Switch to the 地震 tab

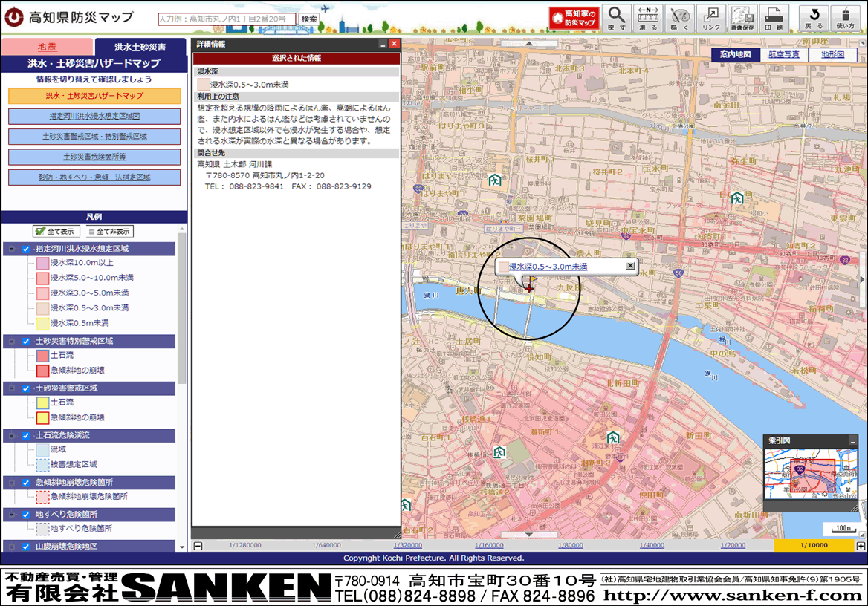click(47, 47)
